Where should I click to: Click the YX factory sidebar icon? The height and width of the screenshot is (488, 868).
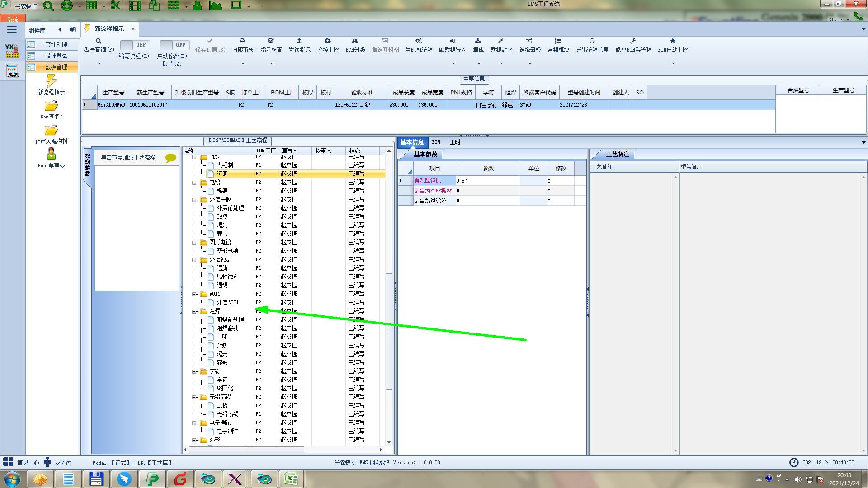(12, 51)
